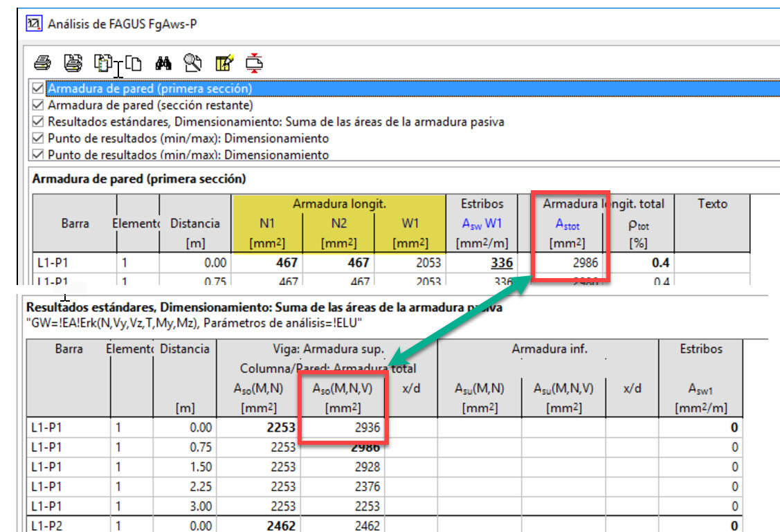This screenshot has width=780, height=532.
Task: Select the N2 column header
Action: point(338,224)
